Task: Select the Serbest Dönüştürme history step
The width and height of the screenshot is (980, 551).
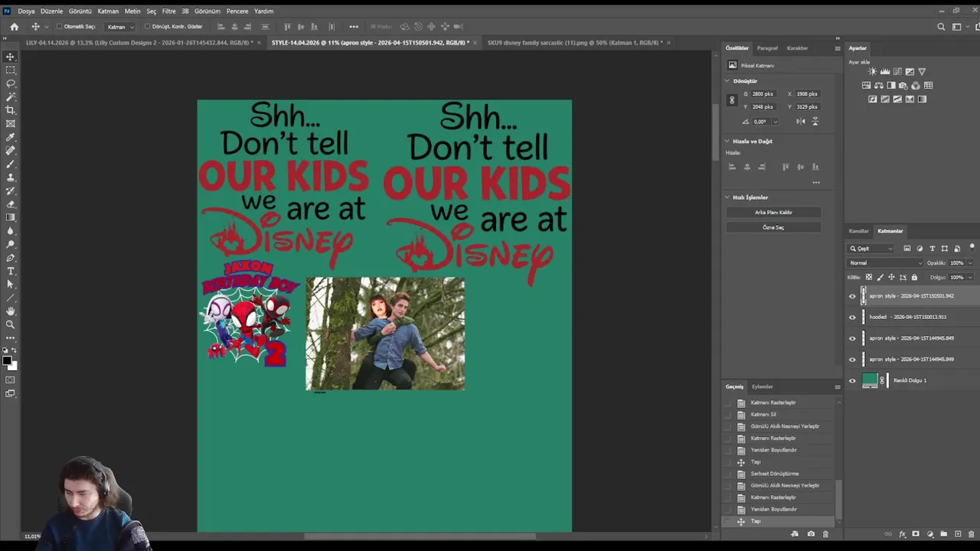Action: (774, 474)
